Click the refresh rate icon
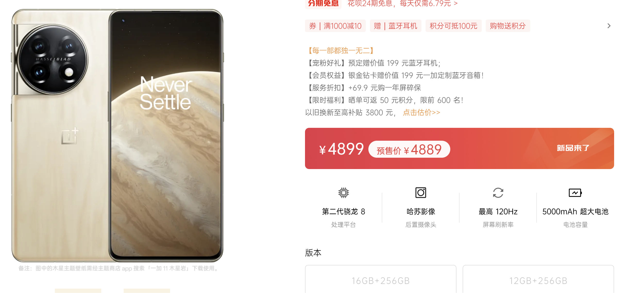Viewport: 644px width, 293px height. tap(498, 193)
